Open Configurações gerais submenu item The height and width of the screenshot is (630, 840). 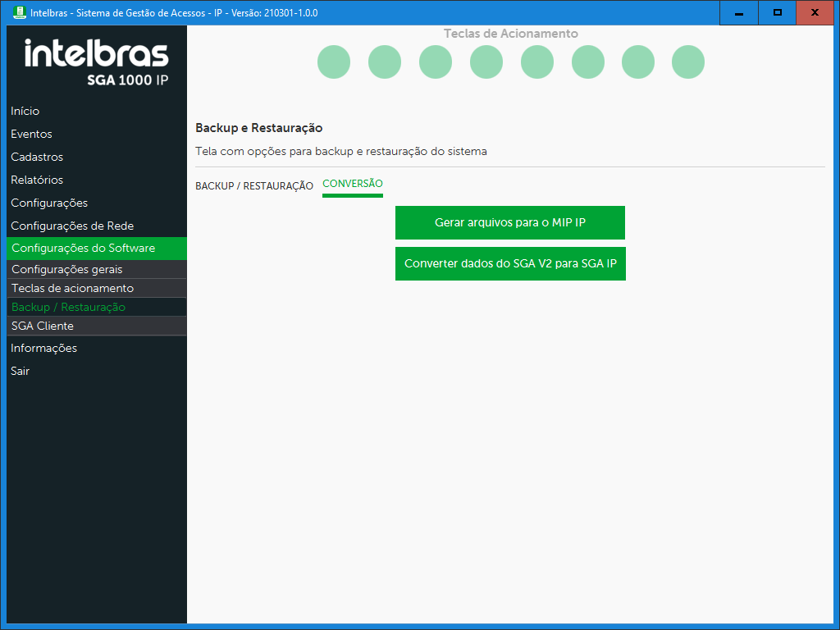[67, 269]
